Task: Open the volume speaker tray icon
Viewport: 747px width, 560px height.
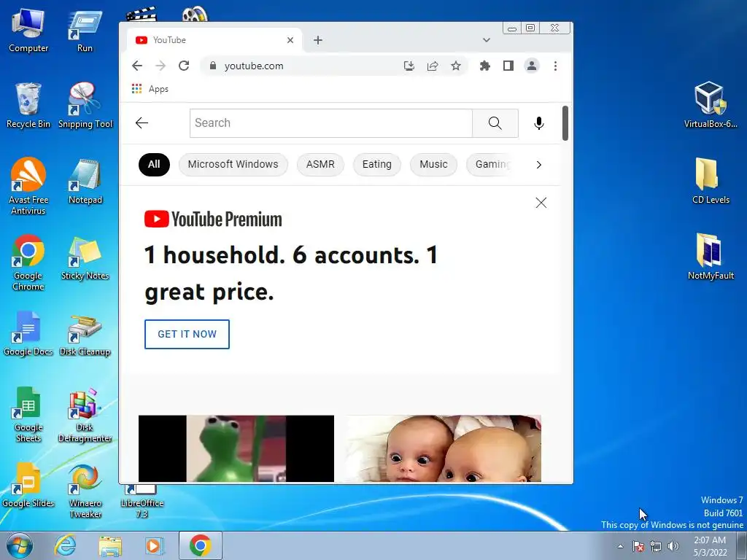Action: click(673, 546)
